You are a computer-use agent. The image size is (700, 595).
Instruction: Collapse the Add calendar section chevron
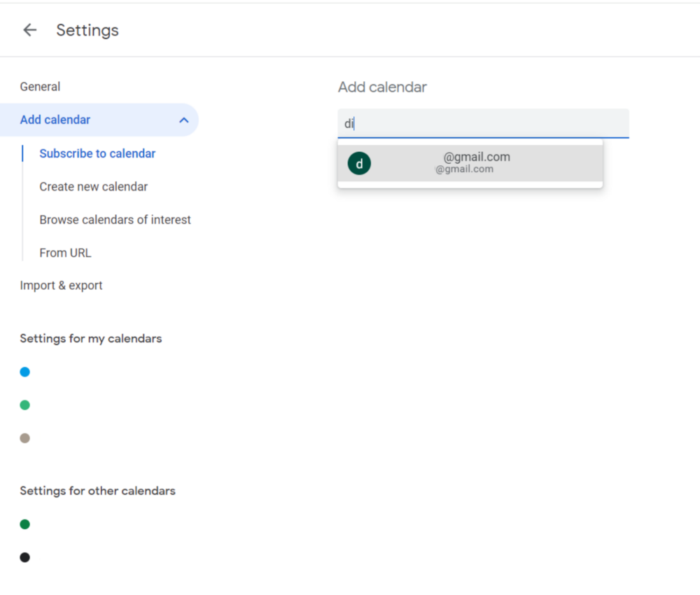183,120
